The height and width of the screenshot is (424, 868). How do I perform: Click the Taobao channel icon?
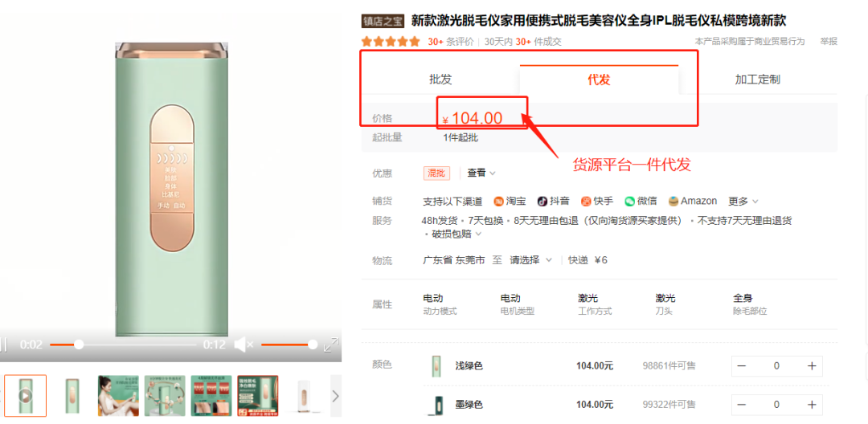(498, 202)
